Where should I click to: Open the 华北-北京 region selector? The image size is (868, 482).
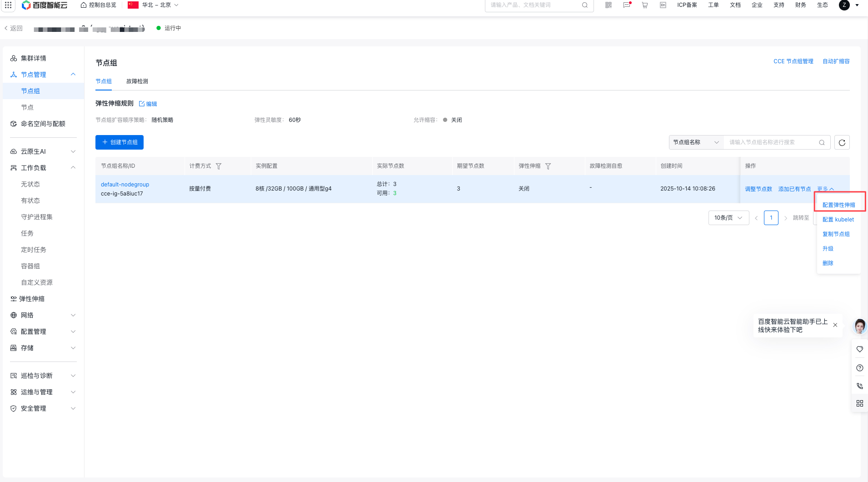154,5
